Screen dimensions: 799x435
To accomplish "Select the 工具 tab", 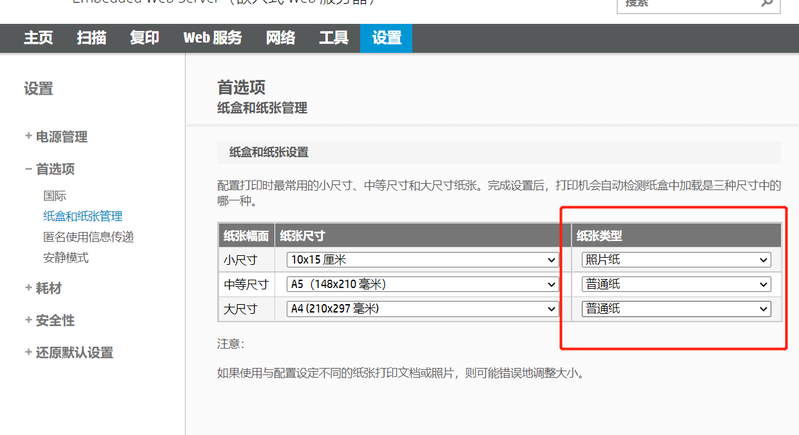I will (333, 38).
